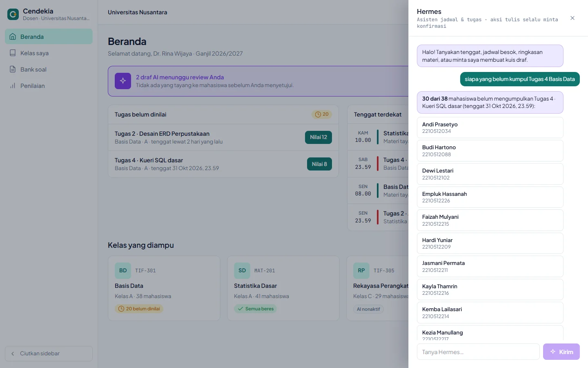Open the Basis Data class card title
588x368 pixels.
(x=129, y=285)
